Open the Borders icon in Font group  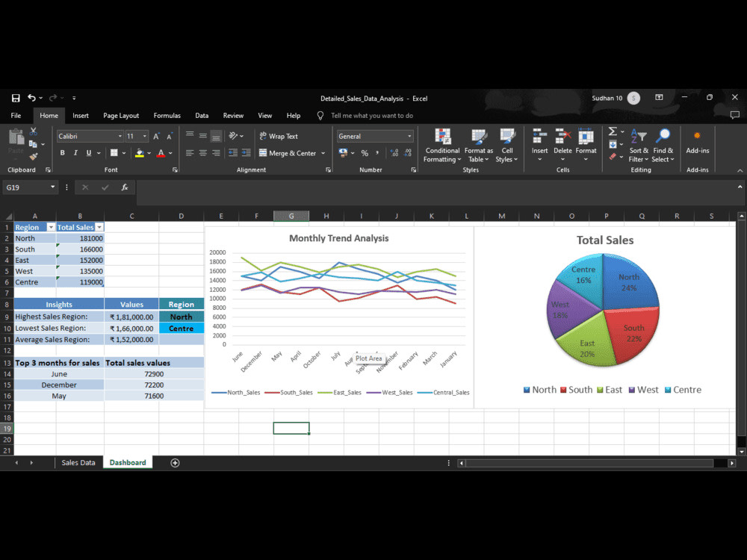coord(114,153)
